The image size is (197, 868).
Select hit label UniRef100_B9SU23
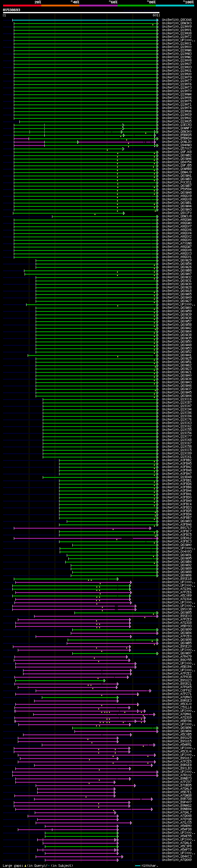(177, 680)
